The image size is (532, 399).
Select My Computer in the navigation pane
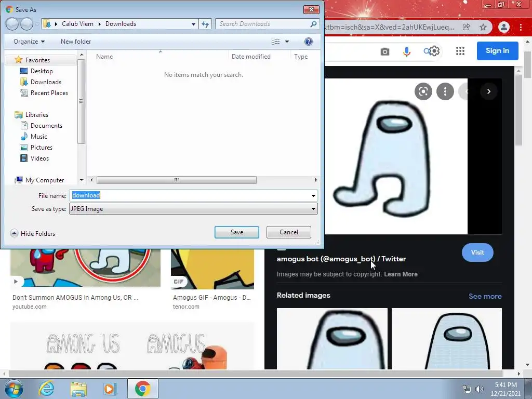click(45, 180)
